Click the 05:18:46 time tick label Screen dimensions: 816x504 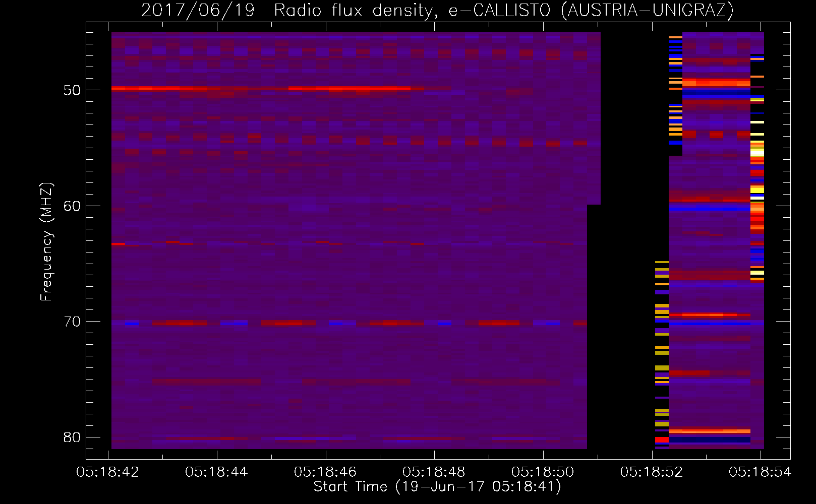(325, 472)
